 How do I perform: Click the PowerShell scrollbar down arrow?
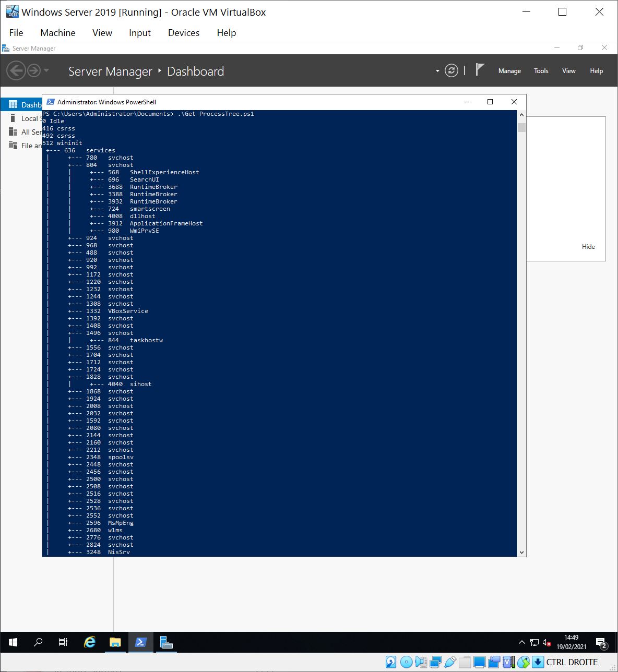(x=521, y=552)
